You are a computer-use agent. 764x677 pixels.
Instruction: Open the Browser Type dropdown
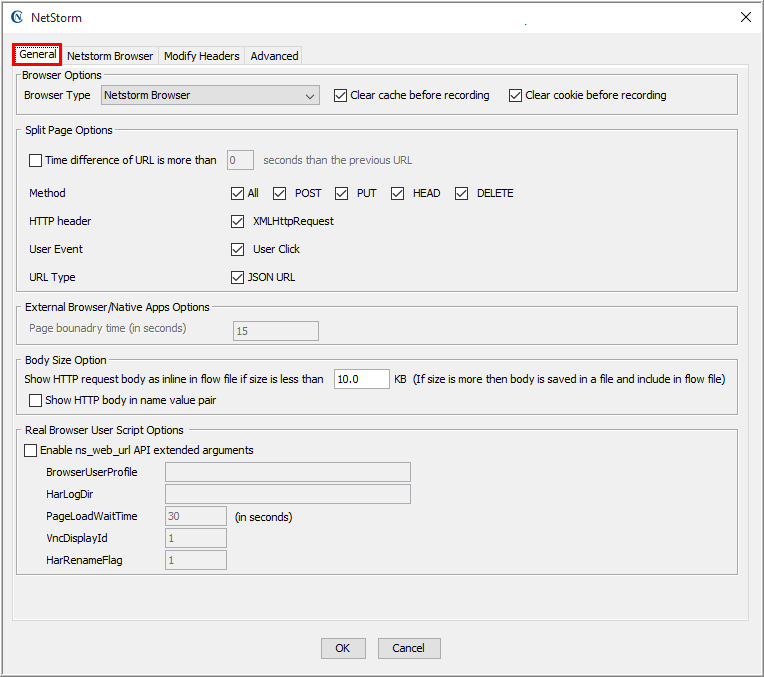pos(210,95)
